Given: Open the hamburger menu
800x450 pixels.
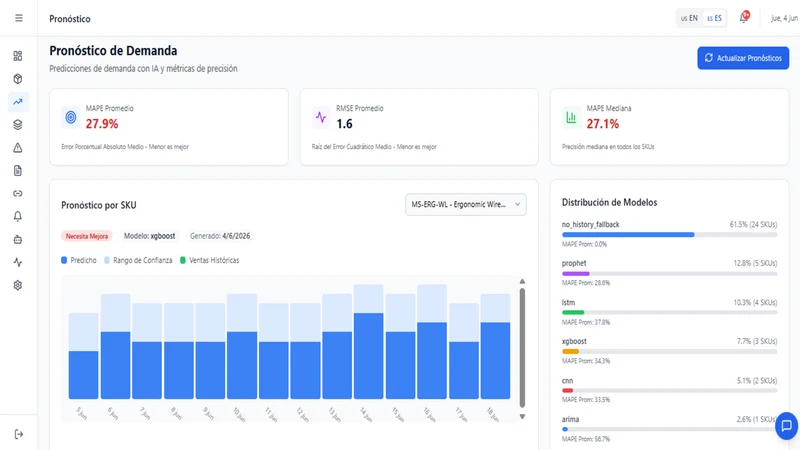Looking at the screenshot, I should (19, 18).
